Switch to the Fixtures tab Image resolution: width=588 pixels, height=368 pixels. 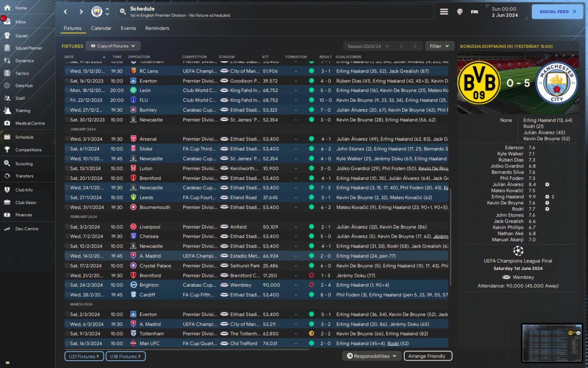(x=73, y=28)
